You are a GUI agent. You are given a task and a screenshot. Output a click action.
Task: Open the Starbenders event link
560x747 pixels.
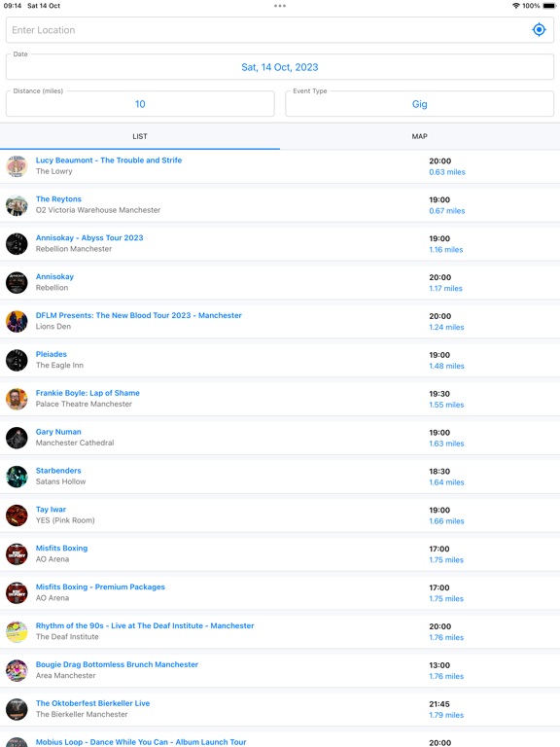[x=58, y=471]
